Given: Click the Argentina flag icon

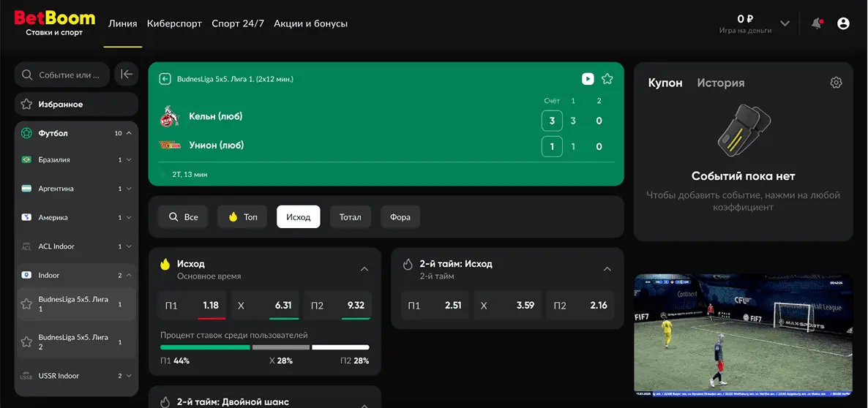Looking at the screenshot, I should coord(26,189).
